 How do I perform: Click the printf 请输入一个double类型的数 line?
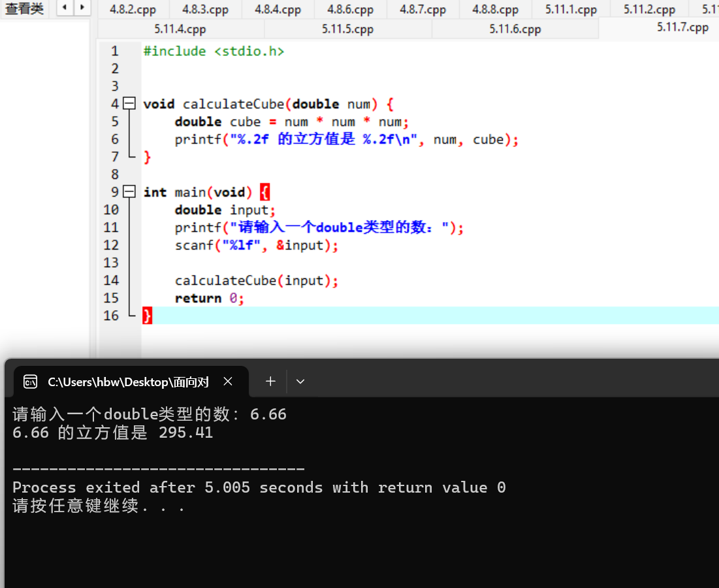click(319, 227)
